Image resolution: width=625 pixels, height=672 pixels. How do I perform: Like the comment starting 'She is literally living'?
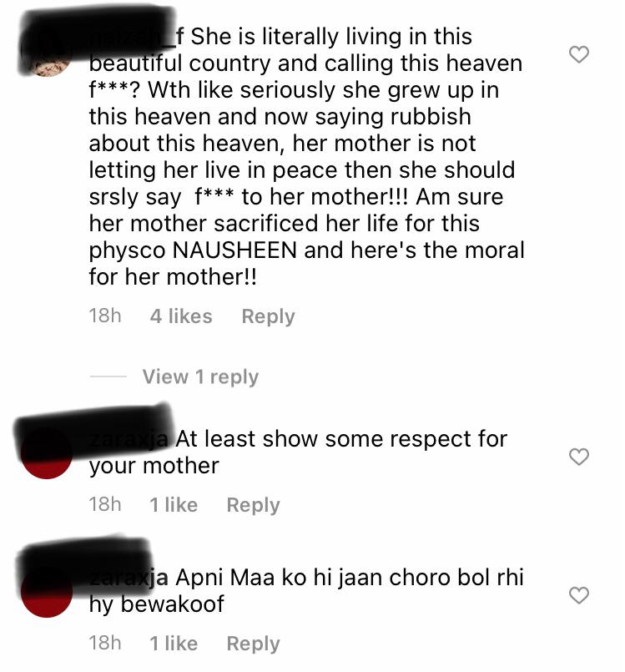[579, 54]
